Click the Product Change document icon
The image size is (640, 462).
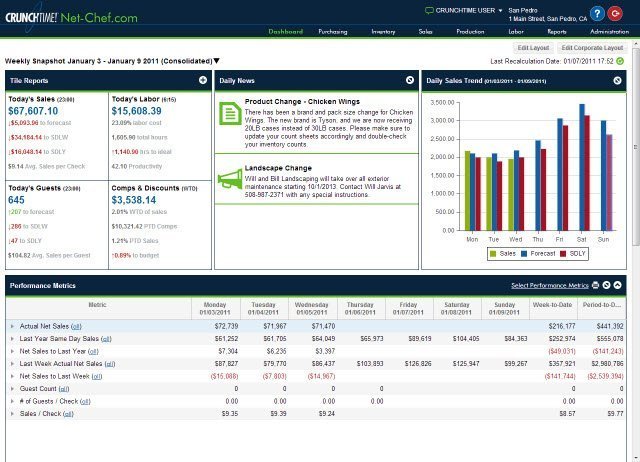(230, 113)
